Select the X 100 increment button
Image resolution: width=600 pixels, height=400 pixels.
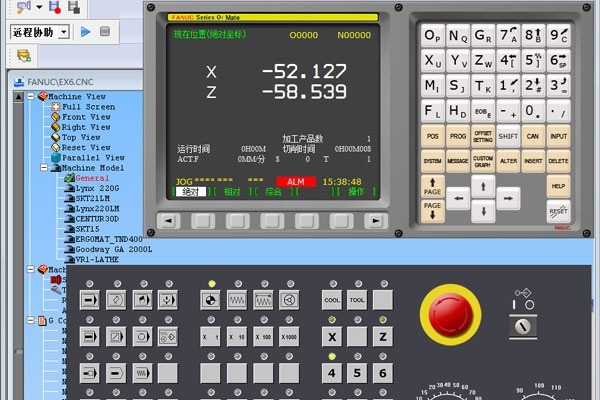pyautogui.click(x=263, y=337)
